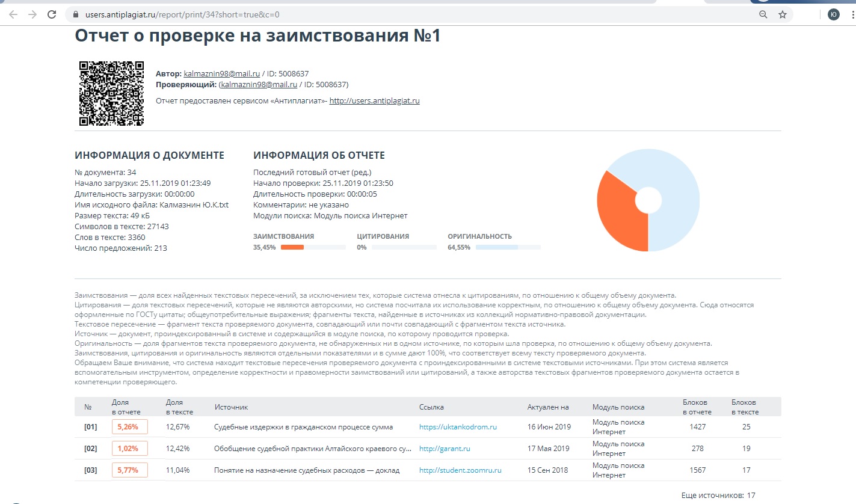Image resolution: width=856 pixels, height=504 pixels.
Task: Click the QR code image
Action: click(111, 93)
